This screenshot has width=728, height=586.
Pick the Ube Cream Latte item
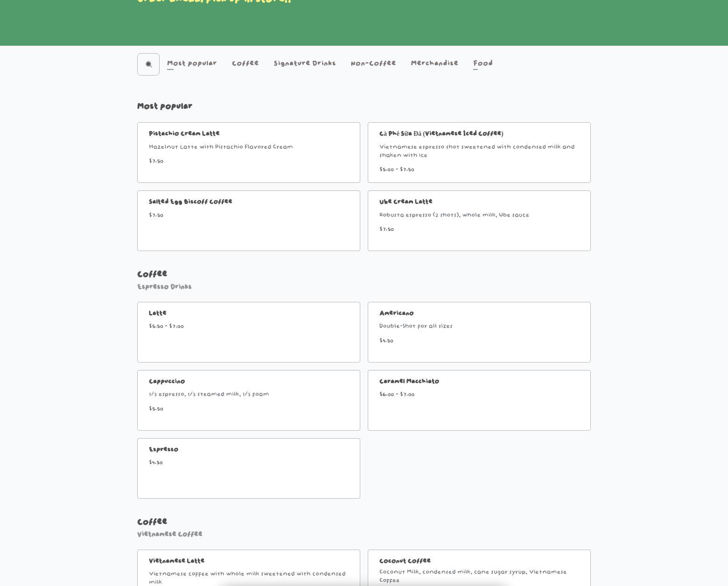(x=479, y=221)
